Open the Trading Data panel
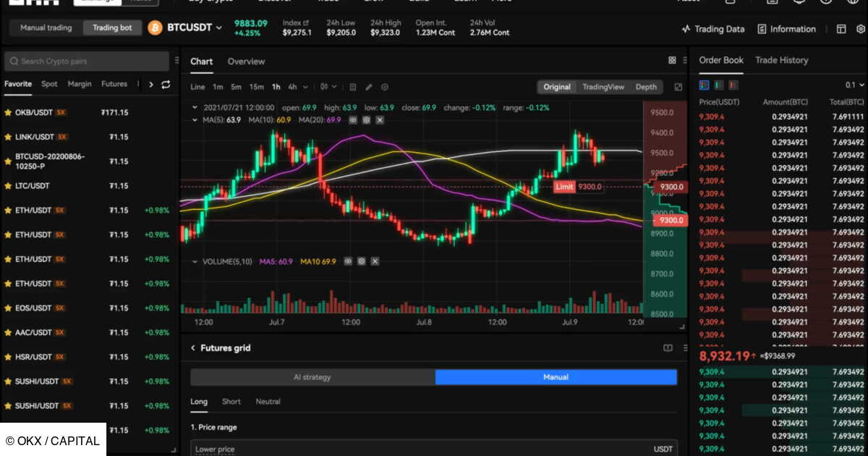 click(713, 29)
